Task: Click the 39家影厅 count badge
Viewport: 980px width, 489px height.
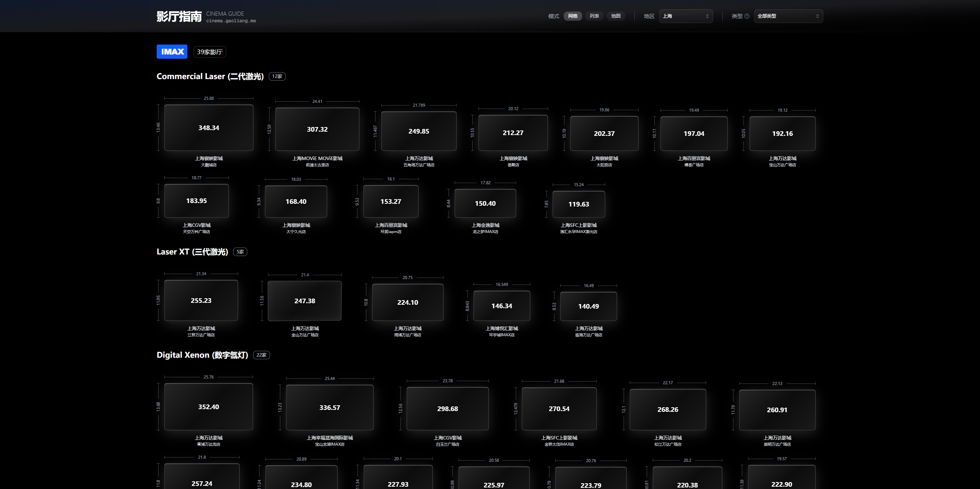Action: 210,52
